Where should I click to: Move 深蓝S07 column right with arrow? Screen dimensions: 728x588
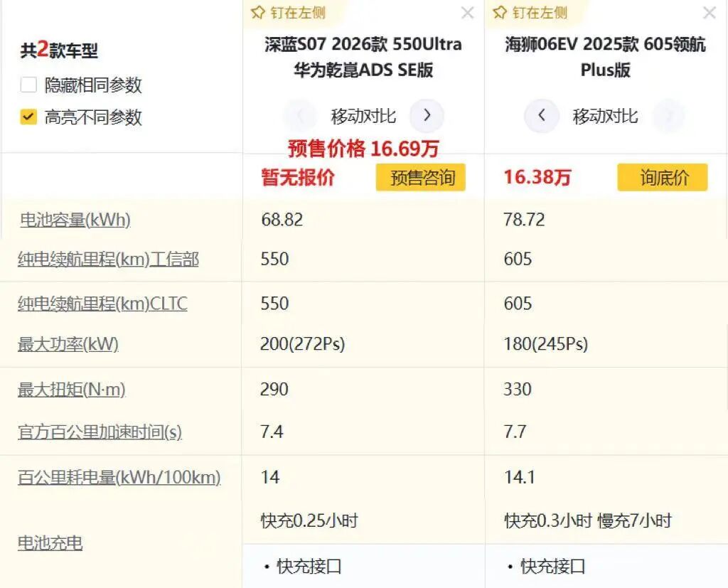tap(427, 116)
